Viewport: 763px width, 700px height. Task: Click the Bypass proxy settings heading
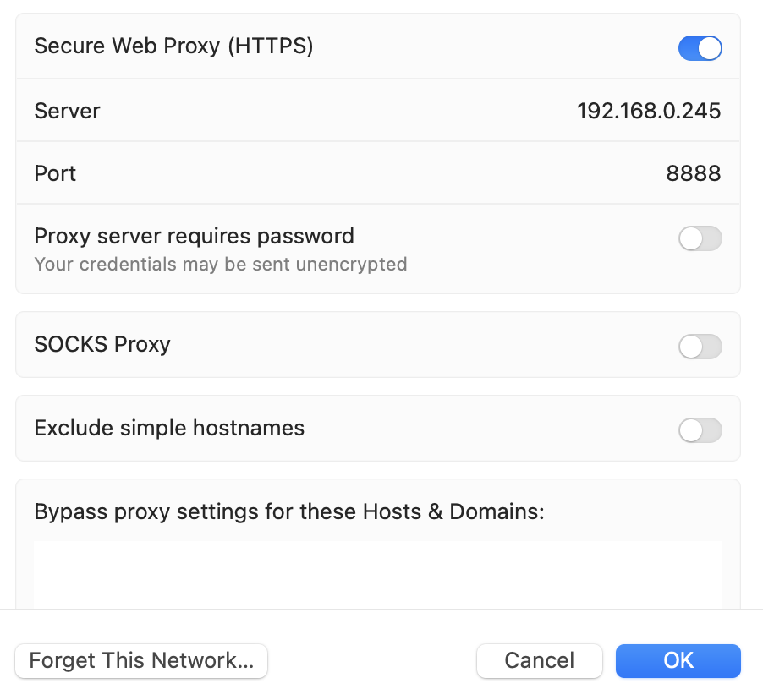pyautogui.click(x=288, y=511)
